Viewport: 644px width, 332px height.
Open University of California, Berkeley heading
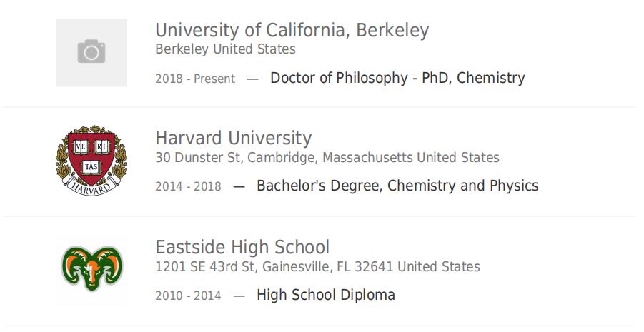click(292, 30)
